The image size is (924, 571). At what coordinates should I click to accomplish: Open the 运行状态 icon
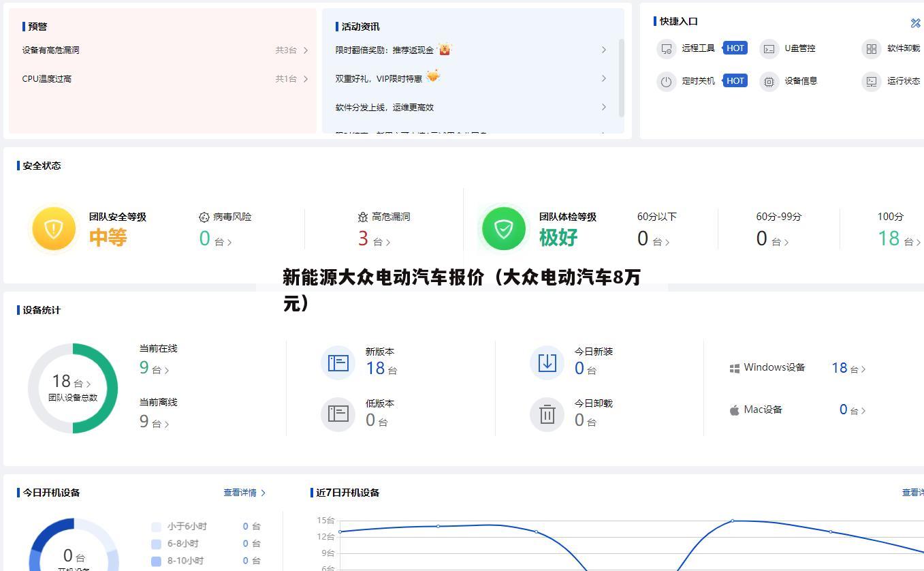coord(871,81)
